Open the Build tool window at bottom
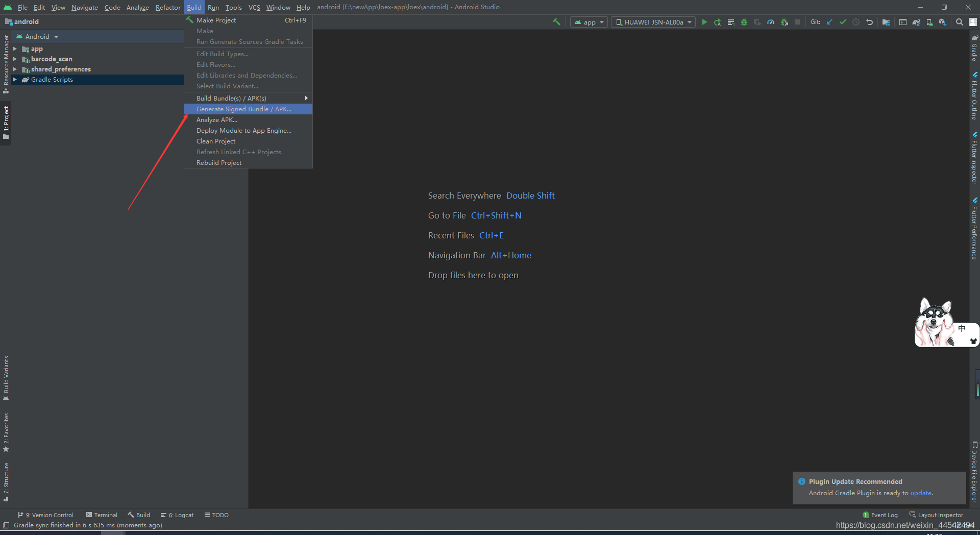 pyautogui.click(x=139, y=515)
